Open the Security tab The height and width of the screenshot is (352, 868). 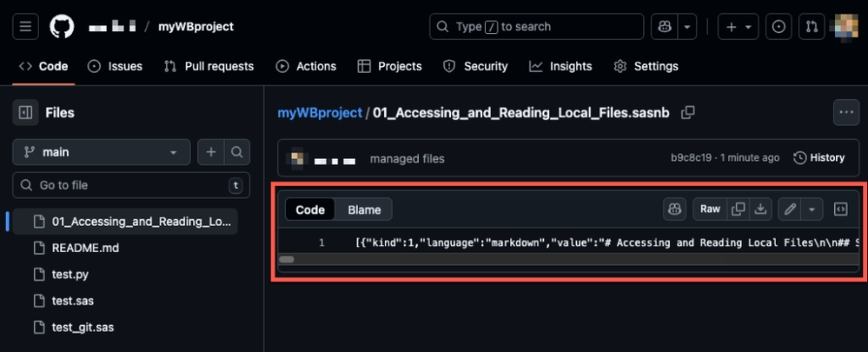(475, 66)
